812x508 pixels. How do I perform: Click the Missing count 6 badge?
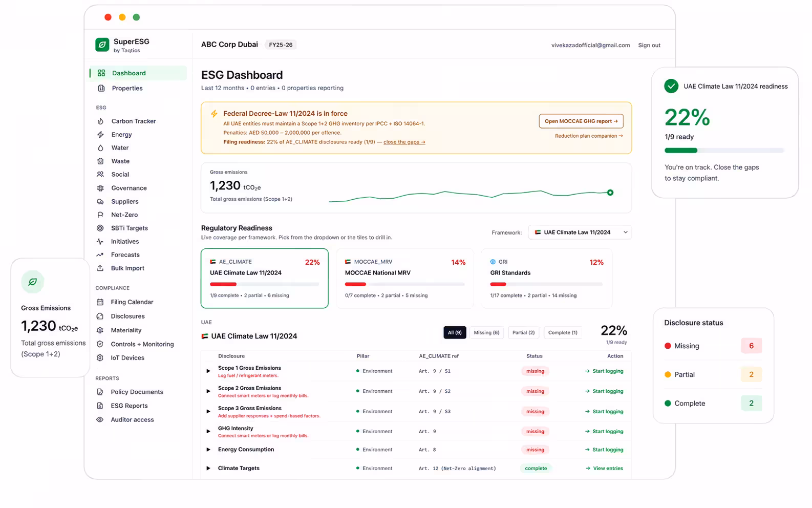coord(751,346)
